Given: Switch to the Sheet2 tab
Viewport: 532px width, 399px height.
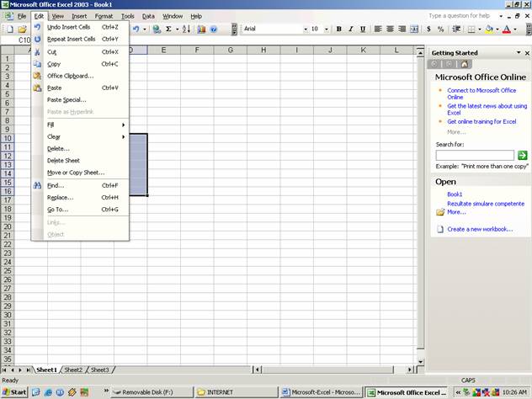Looking at the screenshot, I should tap(73, 370).
